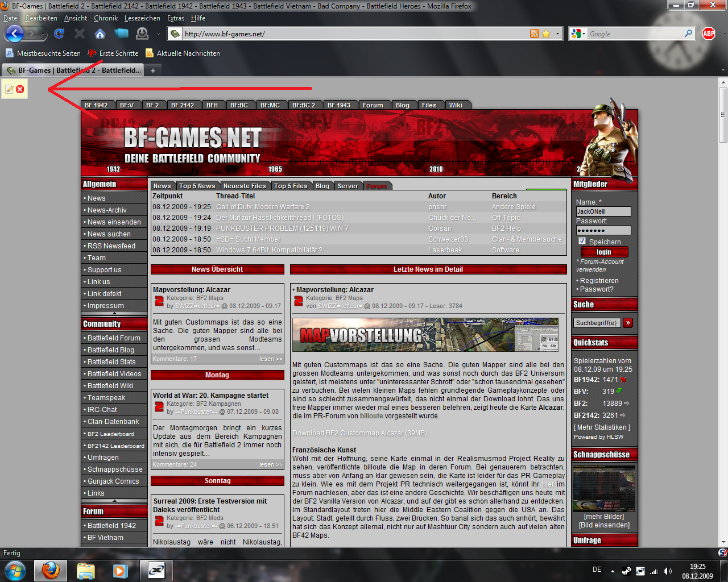Show hidden tray icons arrow
728x582 pixels.
(613, 571)
